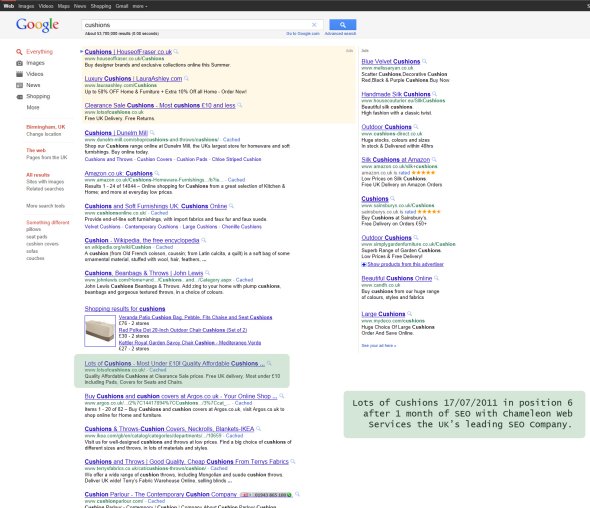Click the Images camera icon in sidebar
This screenshot has height=508, width=590.
coord(19,63)
